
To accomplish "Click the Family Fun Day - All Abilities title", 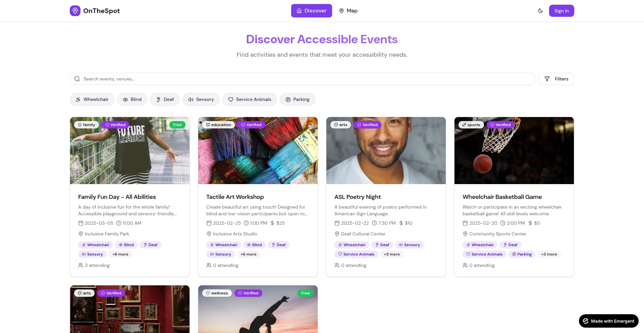I will click(117, 197).
